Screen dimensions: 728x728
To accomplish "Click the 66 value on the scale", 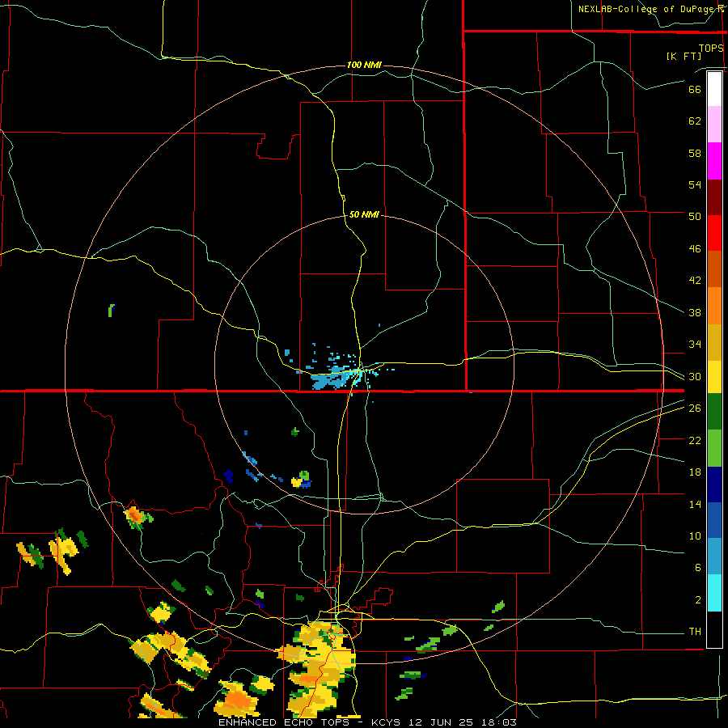I will [x=695, y=89].
